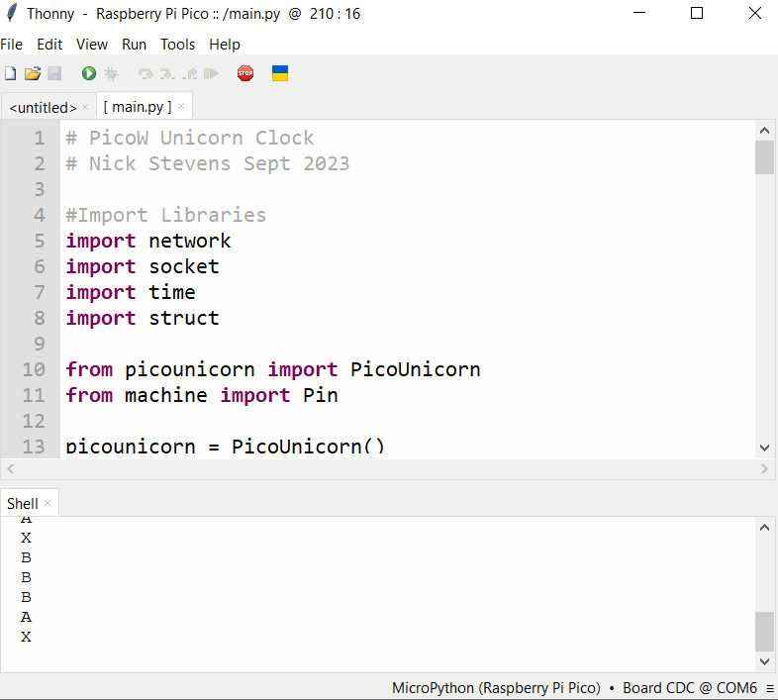Close the main.py tab
The width and height of the screenshot is (778, 700).
tap(181, 106)
